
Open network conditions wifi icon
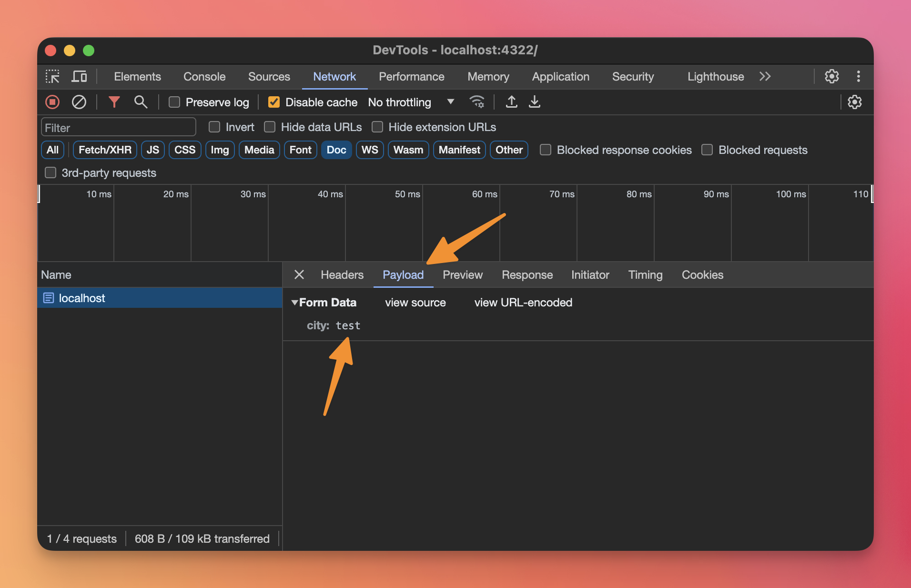[476, 102]
